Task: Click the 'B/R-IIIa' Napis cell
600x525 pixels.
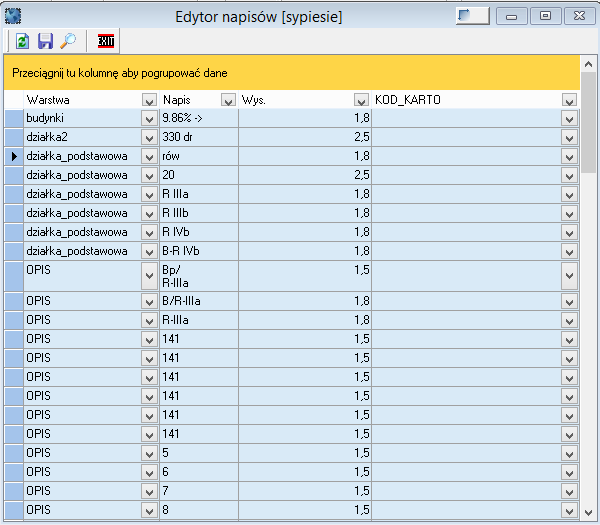Action: tap(199, 302)
